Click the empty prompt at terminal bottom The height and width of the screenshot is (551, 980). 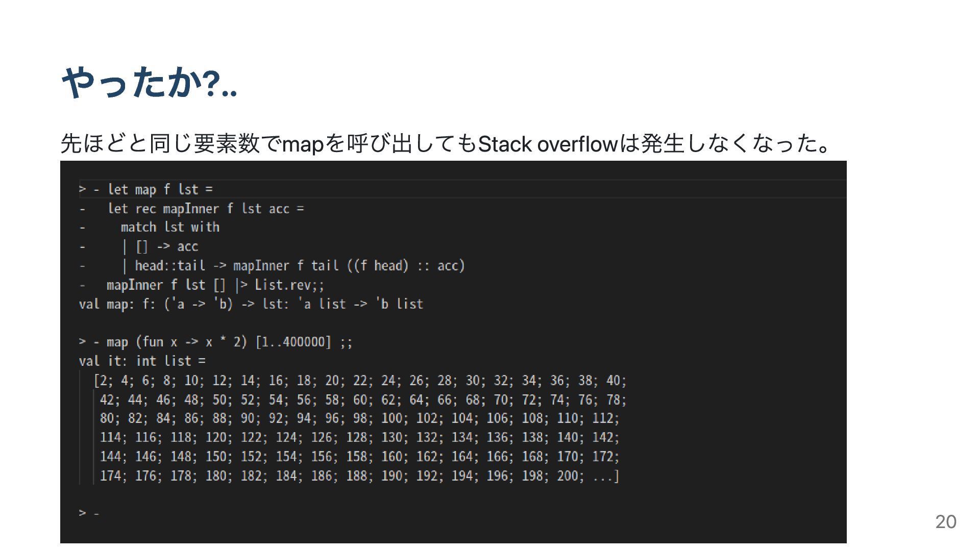point(89,513)
